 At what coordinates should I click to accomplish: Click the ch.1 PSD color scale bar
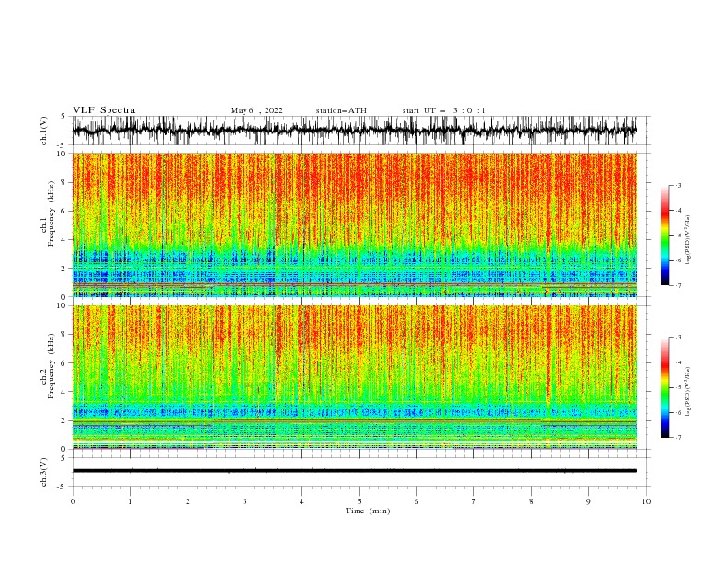(665, 236)
